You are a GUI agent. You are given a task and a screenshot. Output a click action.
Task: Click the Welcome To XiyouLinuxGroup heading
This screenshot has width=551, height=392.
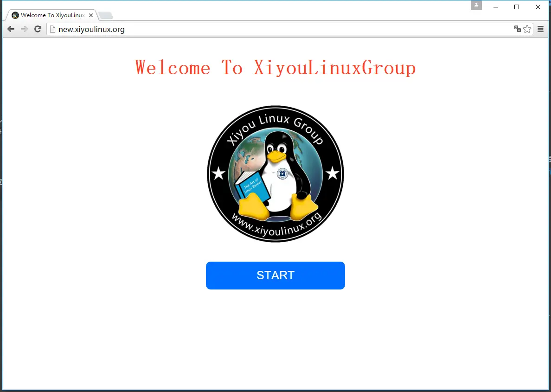[275, 68]
